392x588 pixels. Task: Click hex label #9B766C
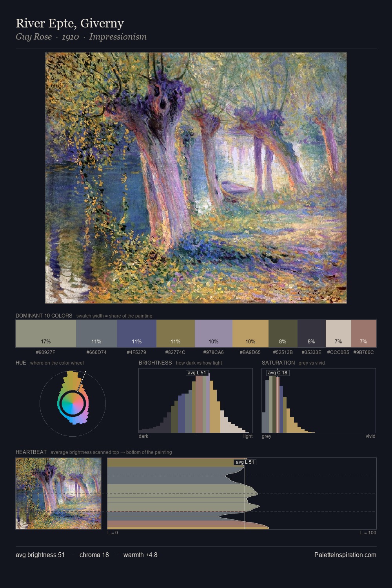click(x=364, y=352)
